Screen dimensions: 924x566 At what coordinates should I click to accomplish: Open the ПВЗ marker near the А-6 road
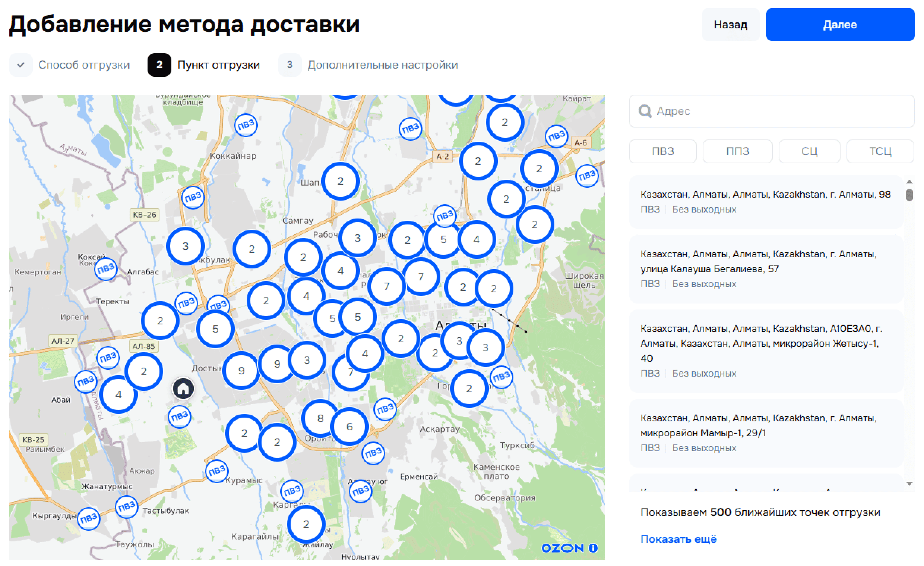click(556, 136)
